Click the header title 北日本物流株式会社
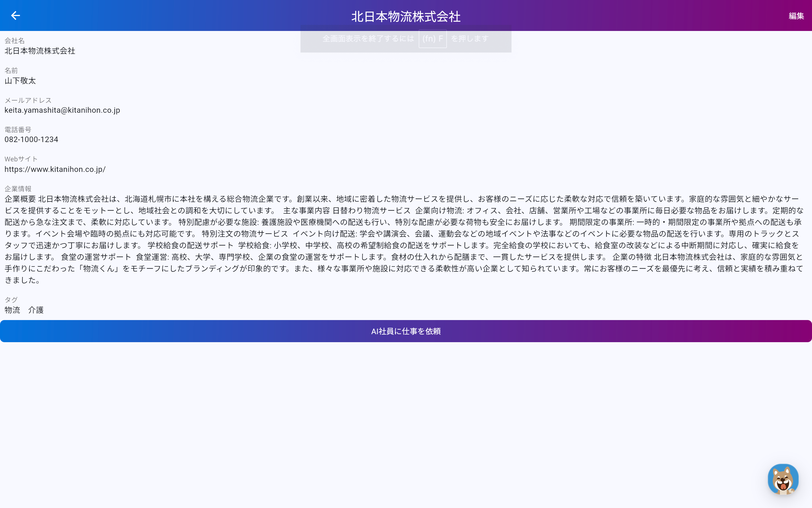The height and width of the screenshot is (508, 812). coord(406,17)
